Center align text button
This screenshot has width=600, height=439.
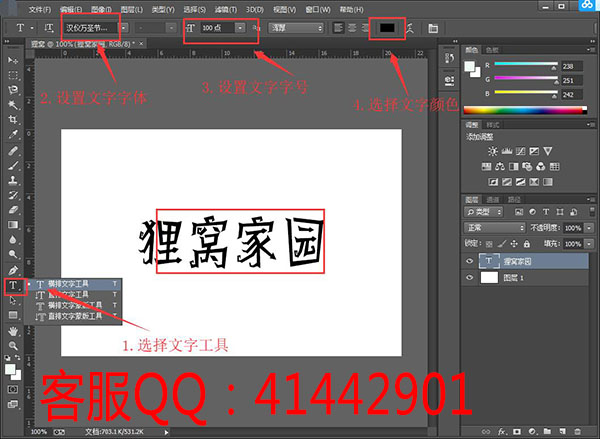[352, 28]
